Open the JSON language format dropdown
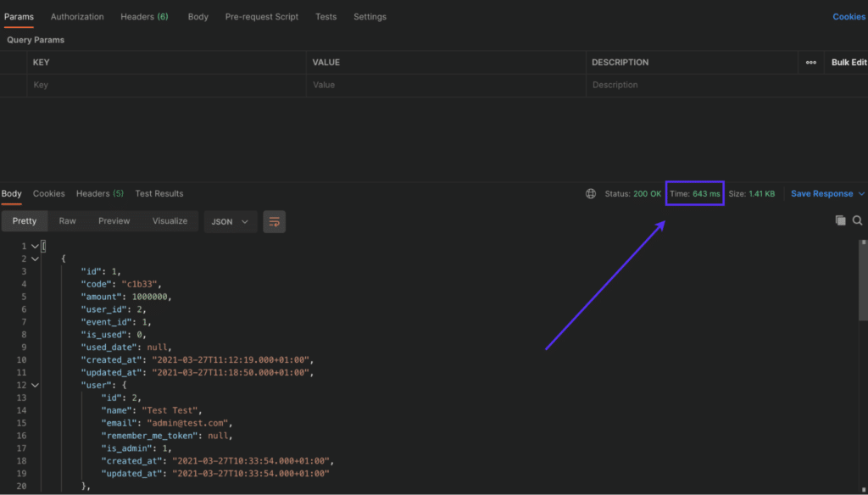 (x=230, y=220)
